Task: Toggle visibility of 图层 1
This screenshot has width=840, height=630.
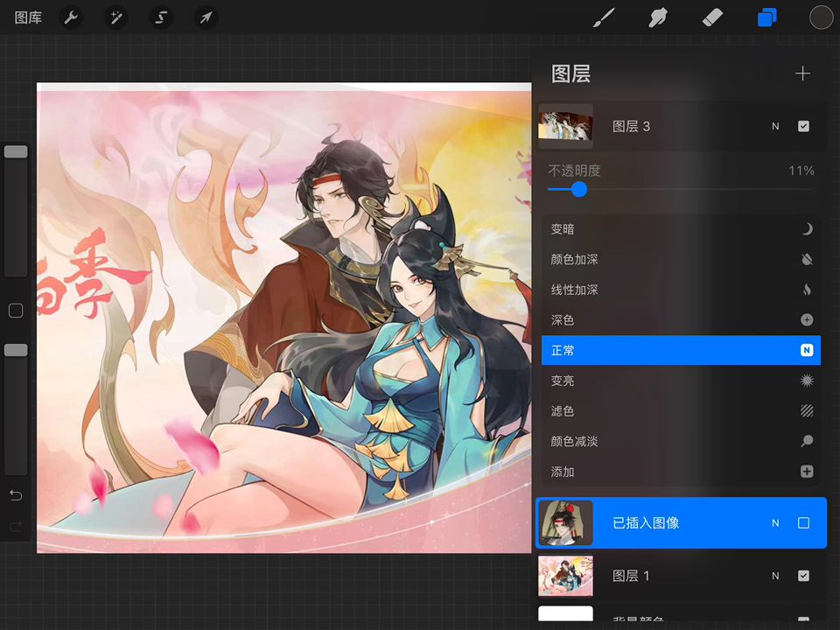Action: pyautogui.click(x=803, y=576)
